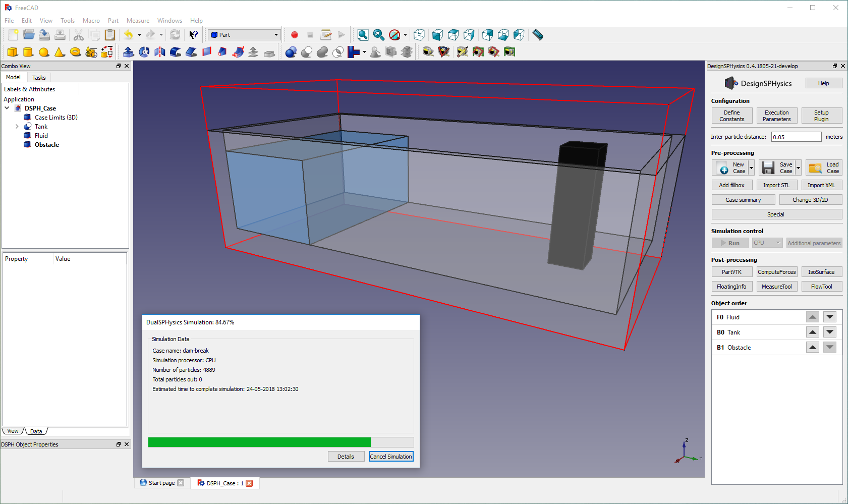Open the draw style dropdown arrow
848x504 pixels.
(405, 35)
